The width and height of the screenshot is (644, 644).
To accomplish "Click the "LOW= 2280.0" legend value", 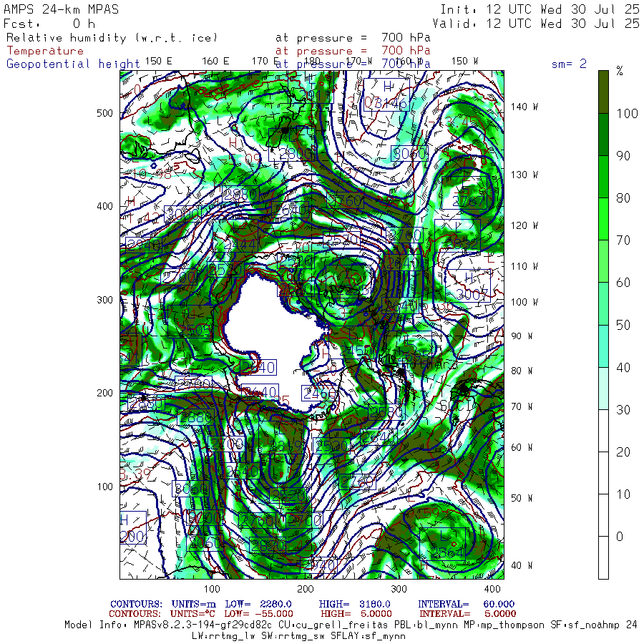I will [x=258, y=604].
